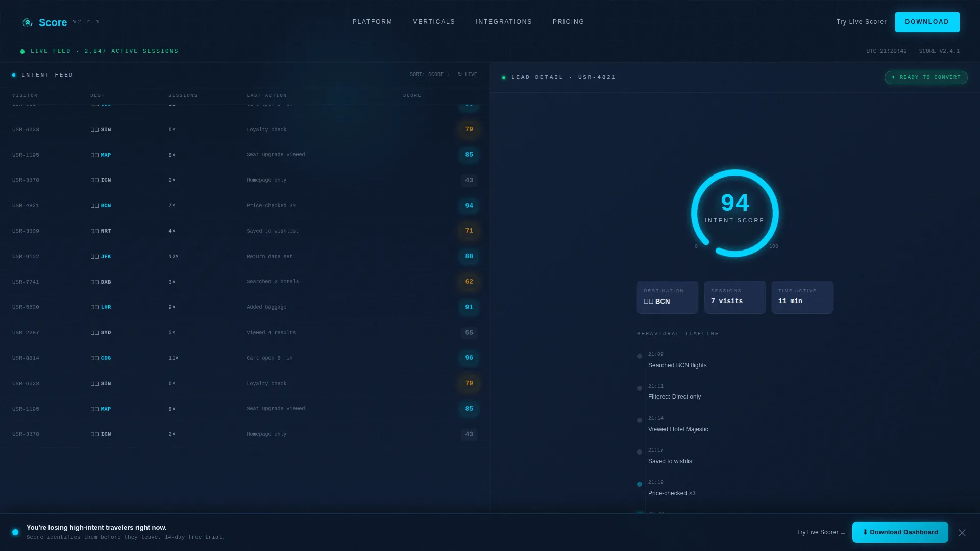
Task: Click the SYD destination code
Action: point(106,333)
